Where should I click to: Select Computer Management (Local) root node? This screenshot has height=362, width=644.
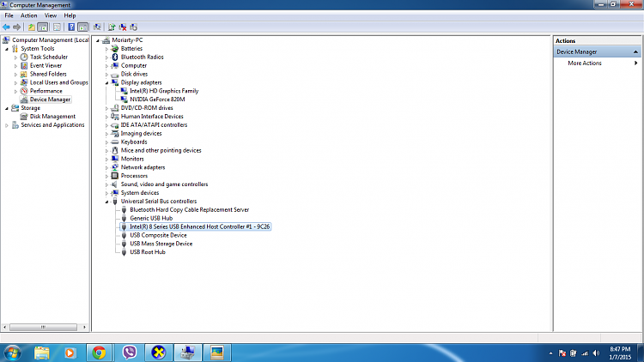pyautogui.click(x=50, y=39)
